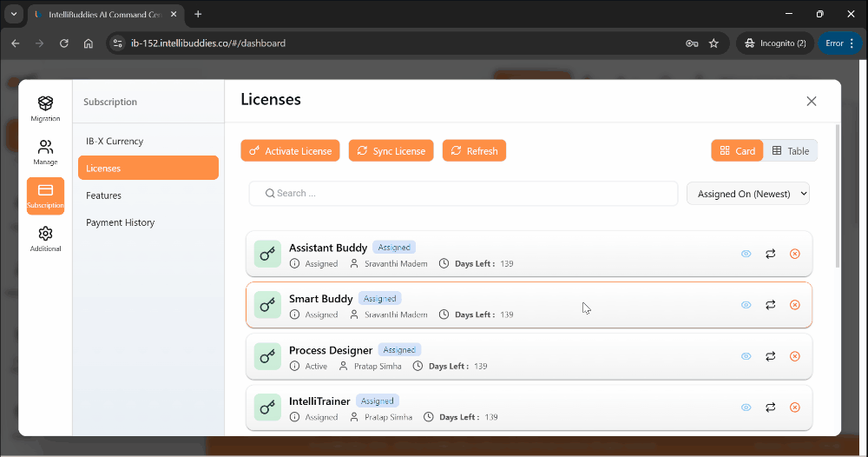
Task: View Assistant Buddy license via eye icon
Action: [x=746, y=254]
